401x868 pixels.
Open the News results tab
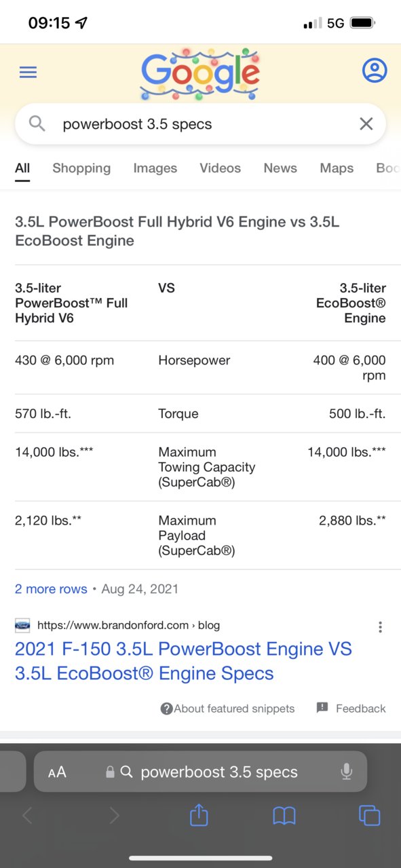(x=280, y=168)
